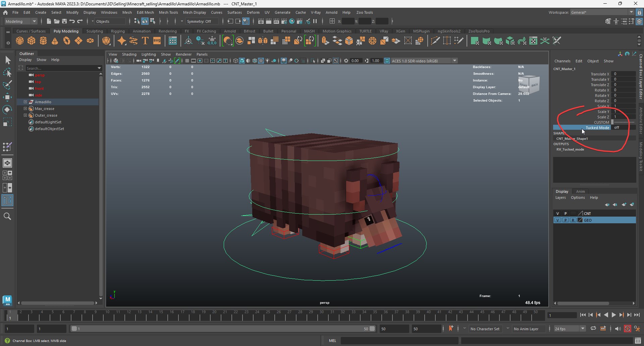The width and height of the screenshot is (644, 346).
Task: Click the New Scene icon
Action: click(x=49, y=21)
